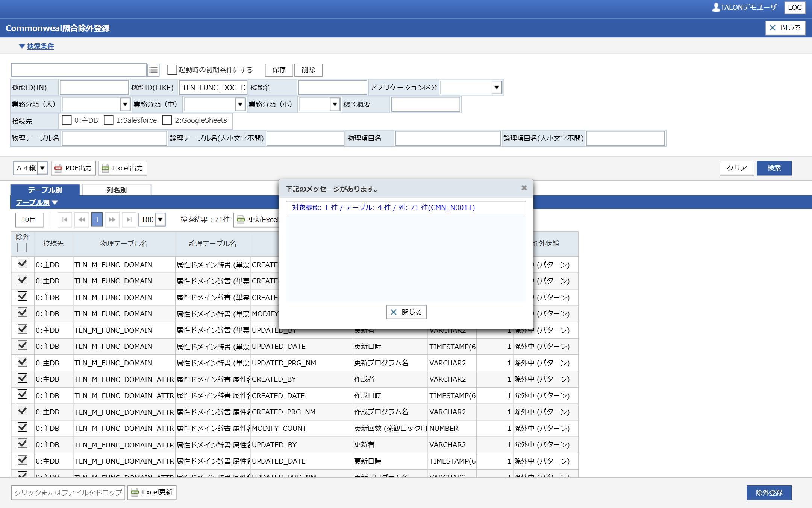Click the 論理項目名 input field

pos(626,138)
